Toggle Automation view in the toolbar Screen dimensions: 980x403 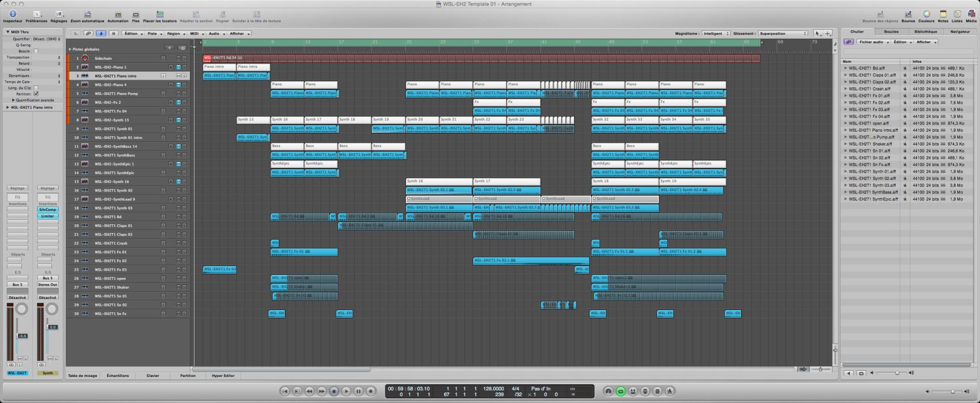[118, 14]
